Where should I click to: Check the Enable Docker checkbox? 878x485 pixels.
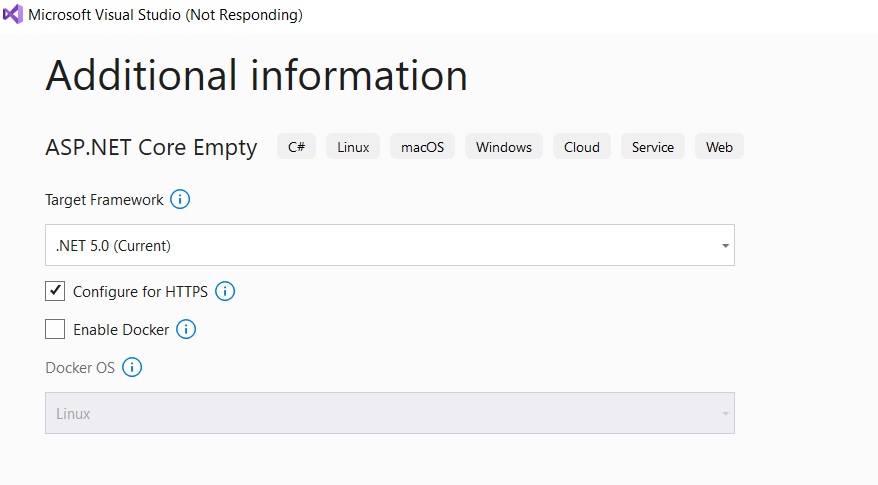click(55, 329)
